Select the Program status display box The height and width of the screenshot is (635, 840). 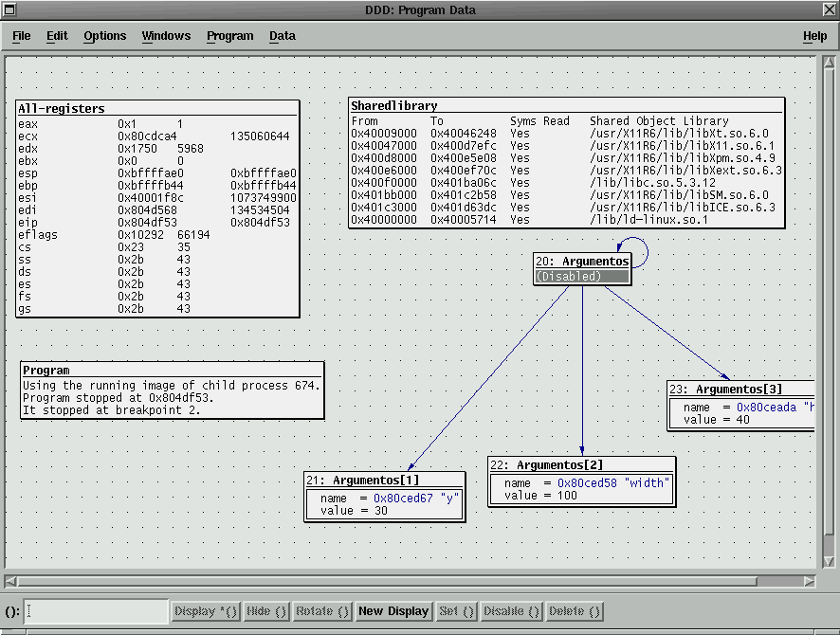pyautogui.click(x=172, y=391)
